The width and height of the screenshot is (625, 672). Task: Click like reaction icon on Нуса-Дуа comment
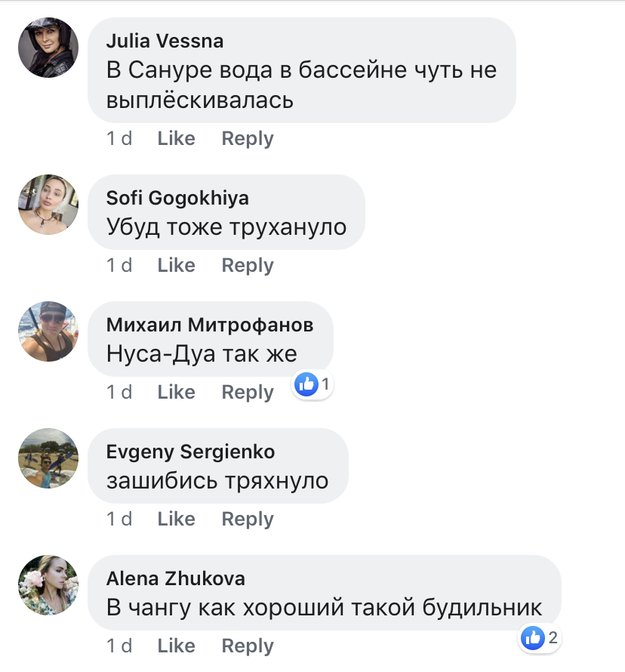(306, 384)
